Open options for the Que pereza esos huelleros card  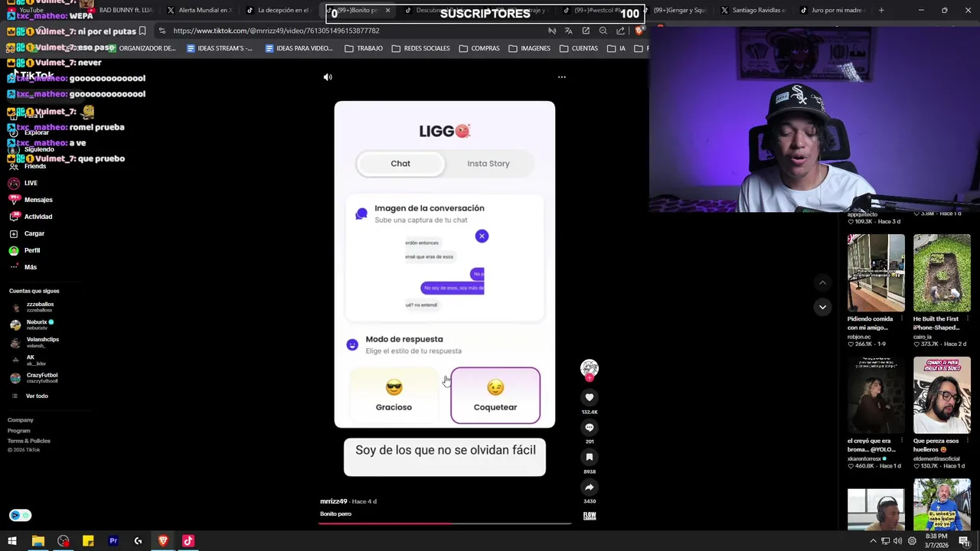click(967, 441)
